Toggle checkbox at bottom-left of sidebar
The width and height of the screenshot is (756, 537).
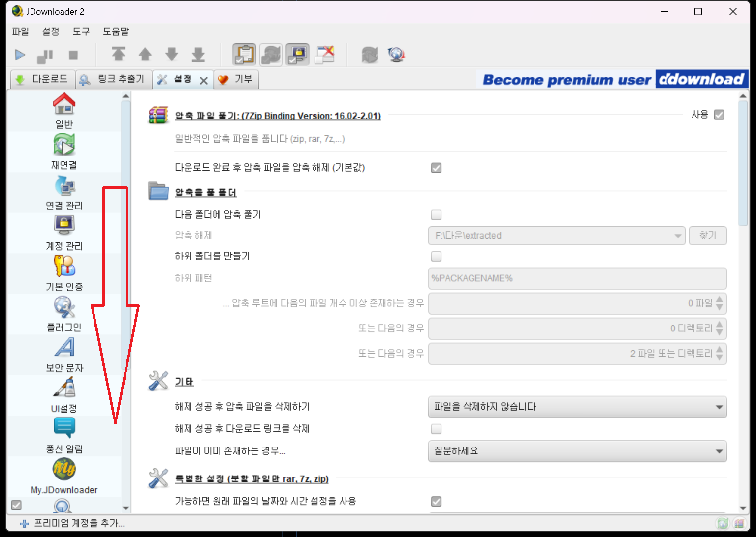(16, 505)
